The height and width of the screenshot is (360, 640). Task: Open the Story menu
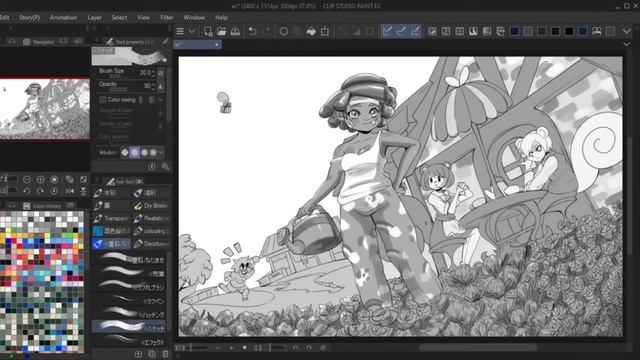point(29,18)
